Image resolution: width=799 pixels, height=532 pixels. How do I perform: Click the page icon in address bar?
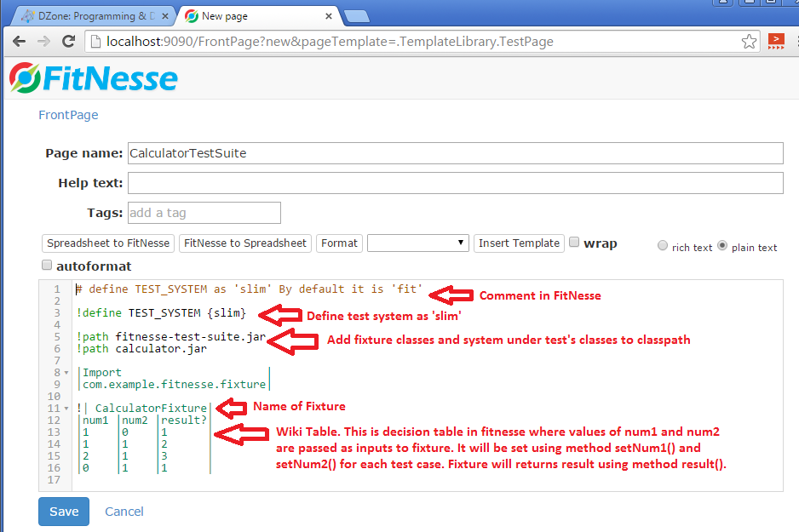click(95, 42)
